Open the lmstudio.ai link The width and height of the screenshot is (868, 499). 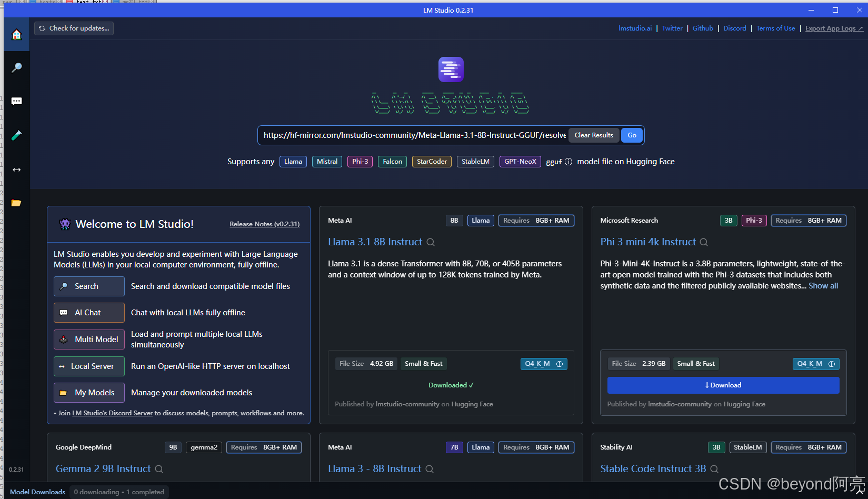(x=635, y=28)
